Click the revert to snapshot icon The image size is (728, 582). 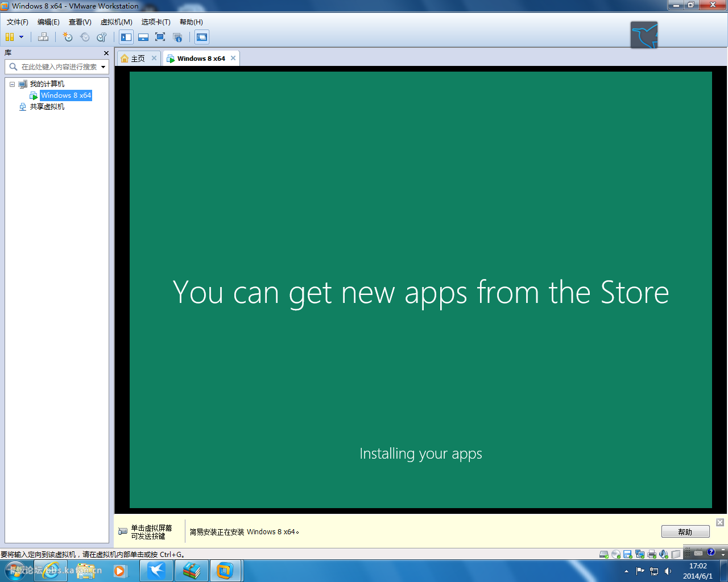(85, 37)
